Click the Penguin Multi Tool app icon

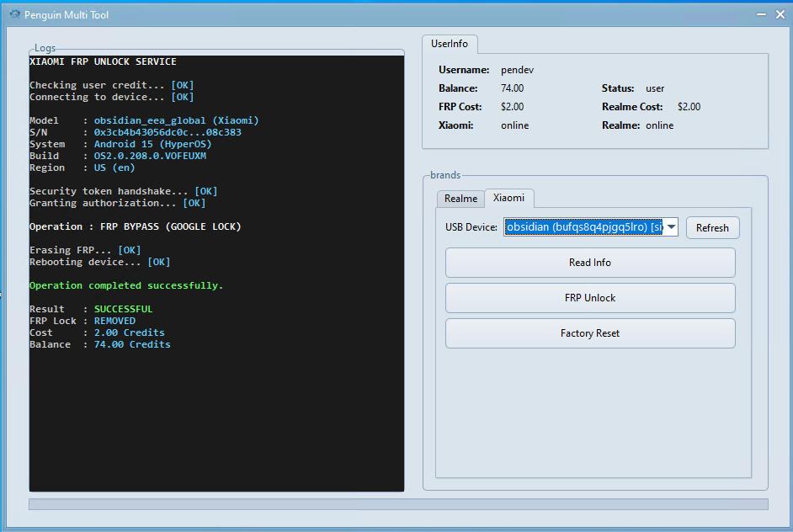pyautogui.click(x=14, y=14)
